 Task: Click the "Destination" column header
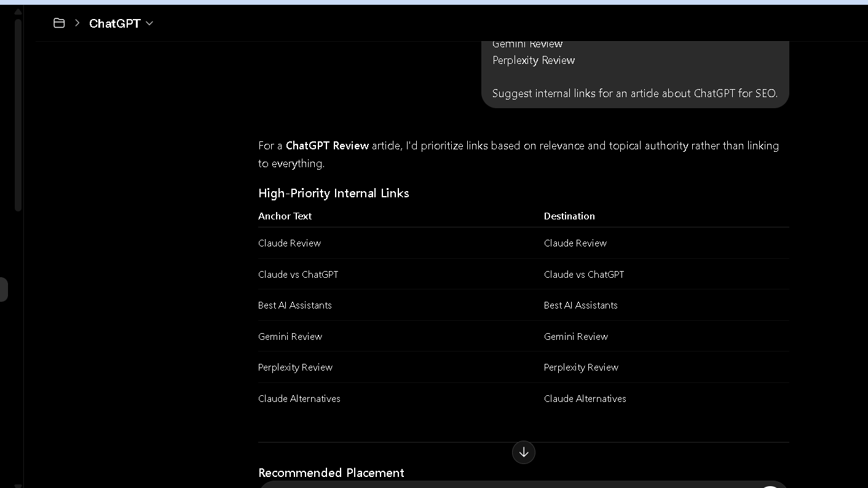coord(569,216)
